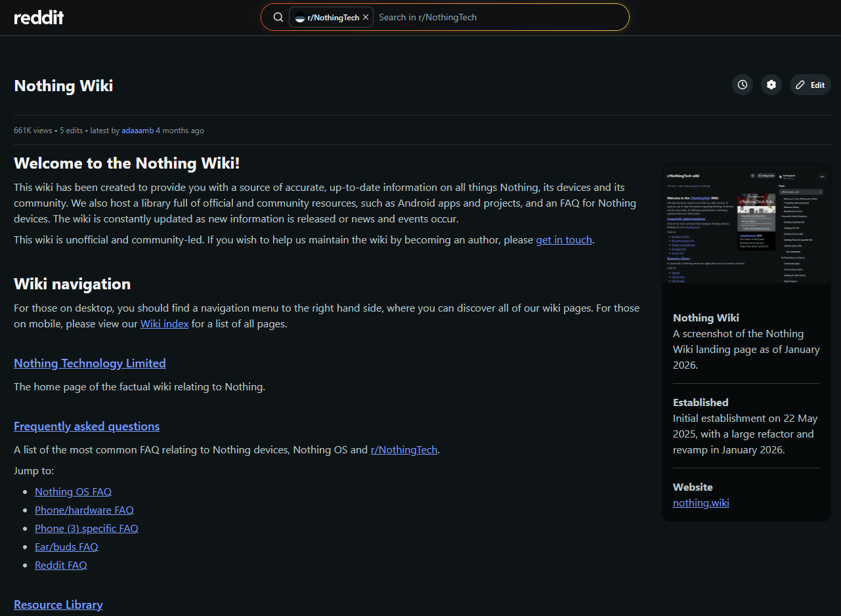This screenshot has width=841, height=616.
Task: Click the search magnifier icon
Action: click(278, 17)
